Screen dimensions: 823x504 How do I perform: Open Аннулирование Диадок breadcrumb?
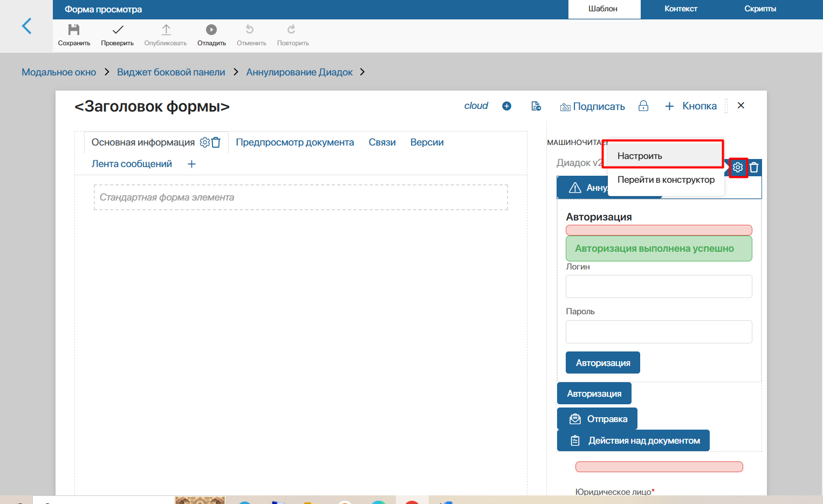point(299,72)
